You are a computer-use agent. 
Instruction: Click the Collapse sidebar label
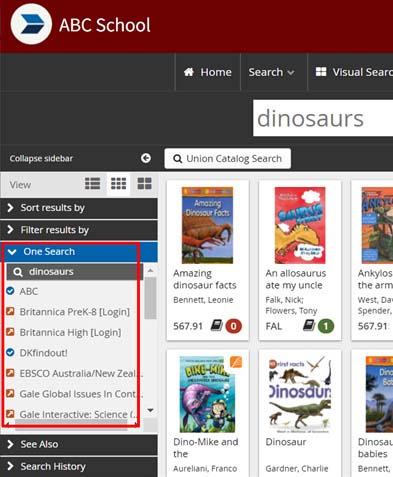click(41, 158)
